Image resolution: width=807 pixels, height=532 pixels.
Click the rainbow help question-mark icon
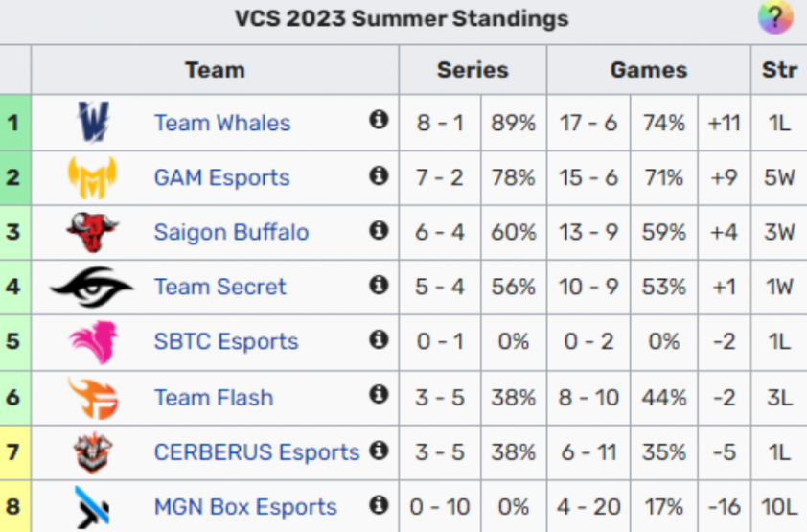[x=775, y=17]
